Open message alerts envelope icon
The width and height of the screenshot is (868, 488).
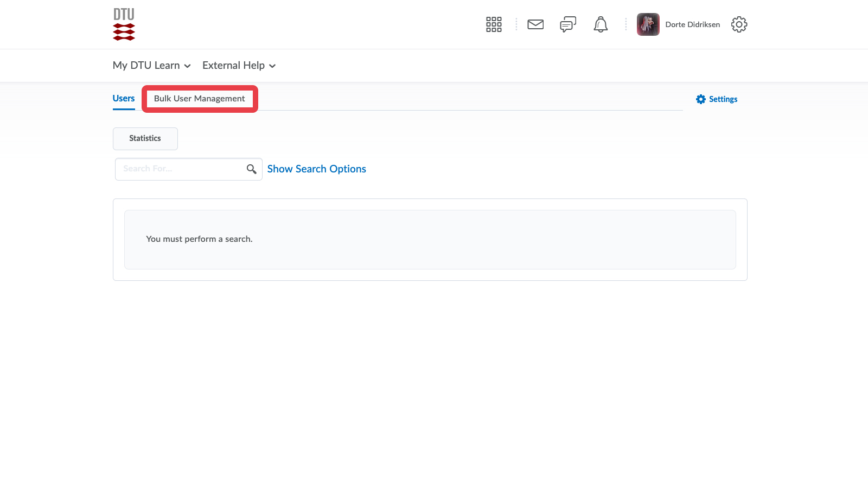[x=535, y=24]
